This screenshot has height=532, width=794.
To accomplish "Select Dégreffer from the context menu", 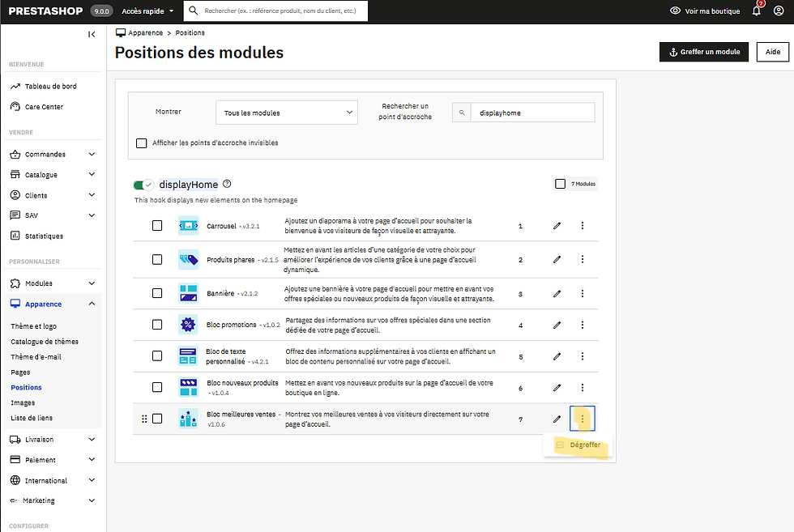I will (578, 445).
